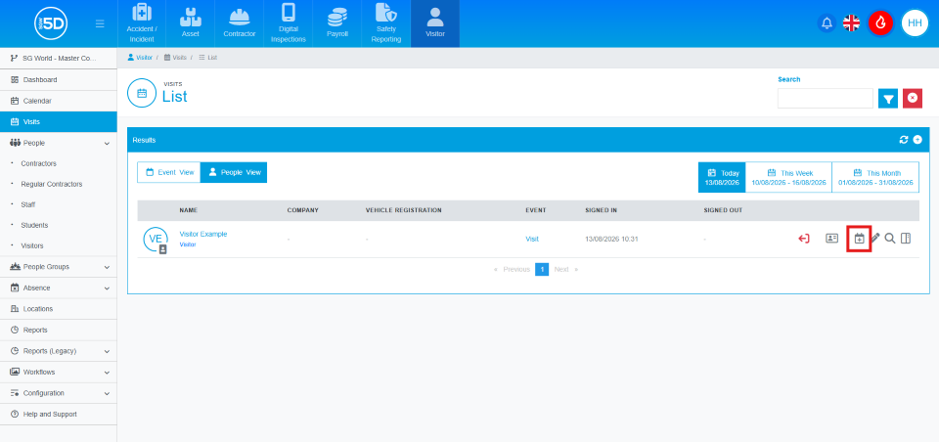View Visitor Example with the magnifier icon
This screenshot has height=442, width=939.
tap(890, 238)
